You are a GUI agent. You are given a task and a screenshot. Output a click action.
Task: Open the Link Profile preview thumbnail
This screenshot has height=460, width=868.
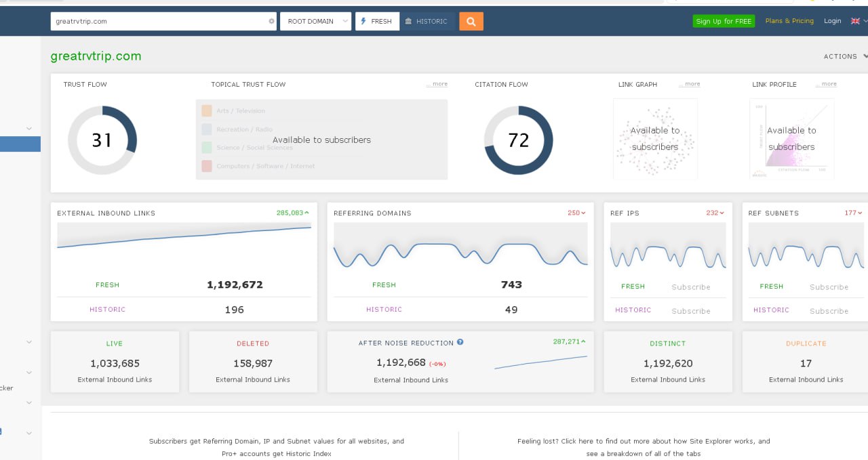point(791,139)
